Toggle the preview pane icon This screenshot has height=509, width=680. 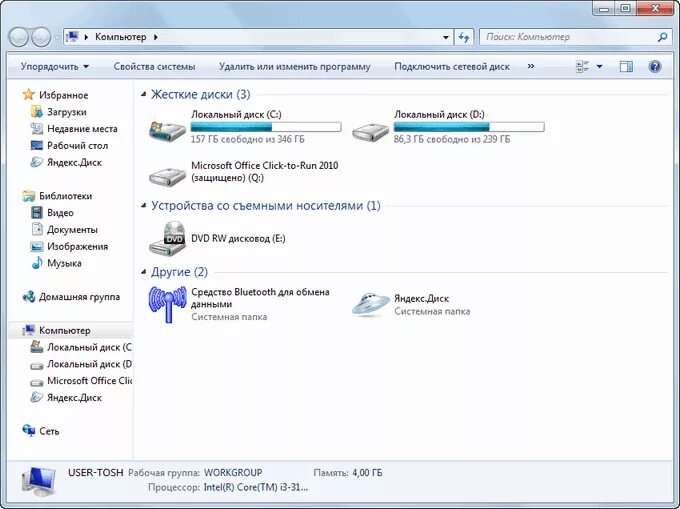point(626,66)
